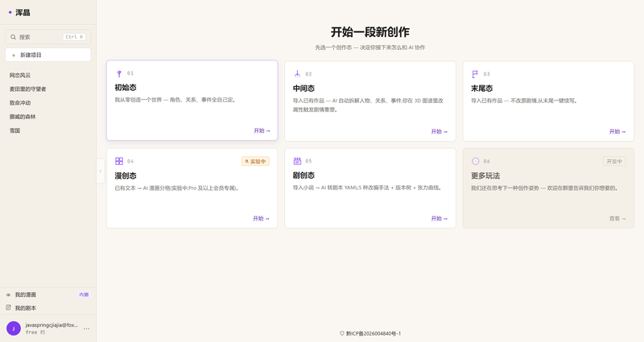Image resolution: width=644 pixels, height=342 pixels.
Task: Click the 更多玩法 circle icon
Action: click(476, 161)
